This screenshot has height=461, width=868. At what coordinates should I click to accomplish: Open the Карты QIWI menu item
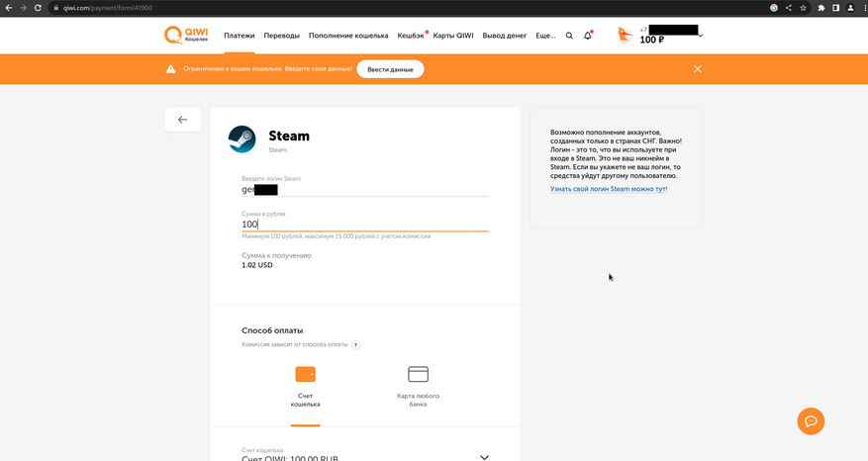point(453,36)
